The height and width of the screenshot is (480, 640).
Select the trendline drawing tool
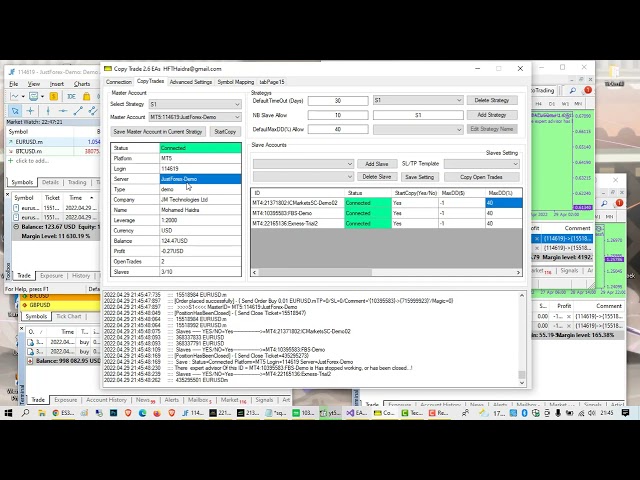click(78, 111)
